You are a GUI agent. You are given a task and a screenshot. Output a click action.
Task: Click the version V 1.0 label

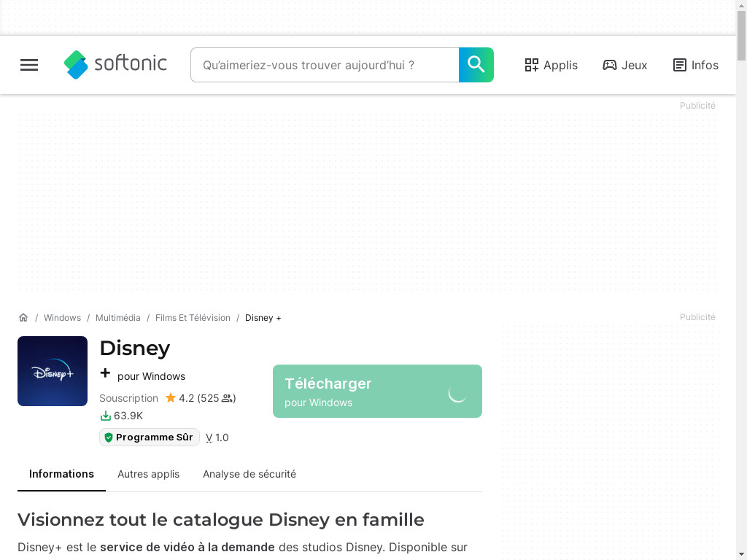point(217,437)
